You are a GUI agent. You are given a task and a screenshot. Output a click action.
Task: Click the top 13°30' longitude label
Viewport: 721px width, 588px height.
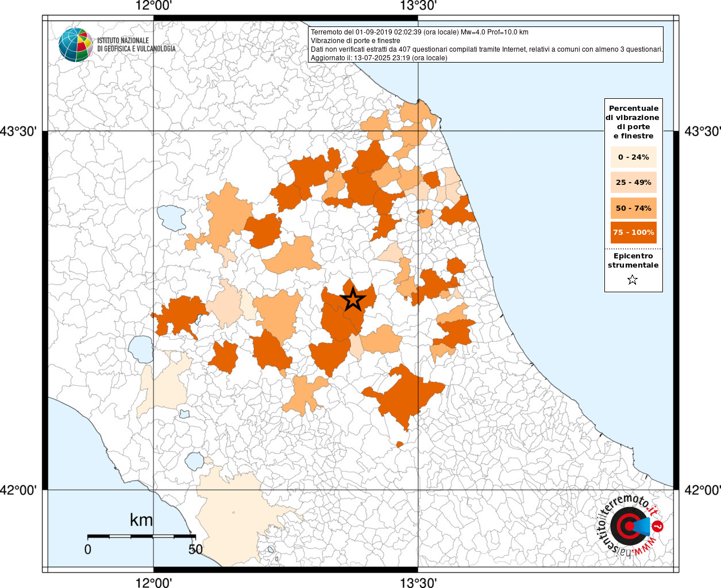[x=418, y=6]
